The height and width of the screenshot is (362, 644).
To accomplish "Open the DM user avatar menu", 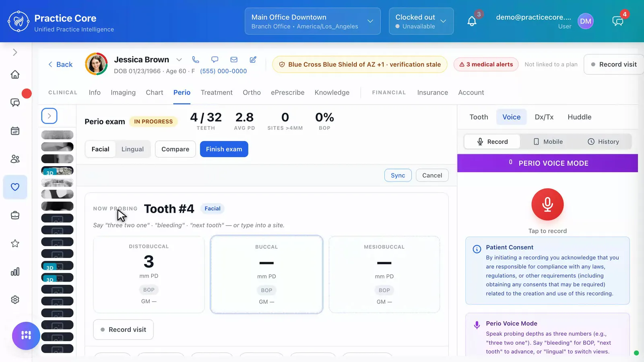I will click(586, 21).
